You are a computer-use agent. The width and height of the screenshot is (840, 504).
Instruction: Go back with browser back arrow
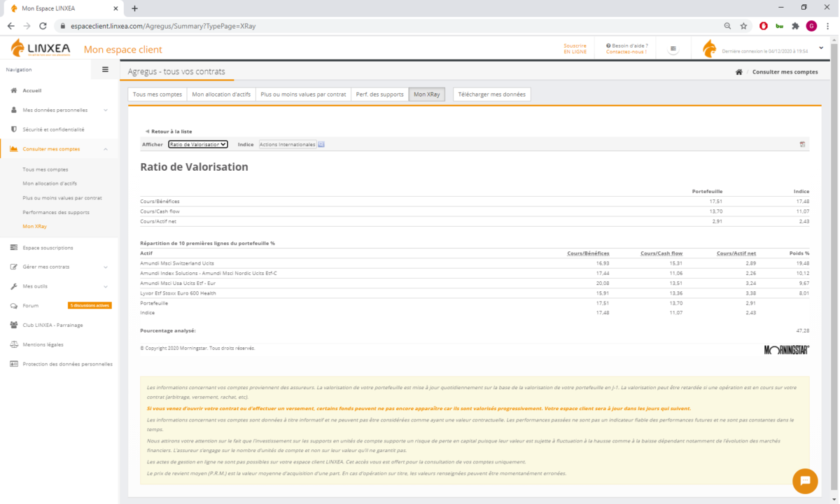click(10, 26)
